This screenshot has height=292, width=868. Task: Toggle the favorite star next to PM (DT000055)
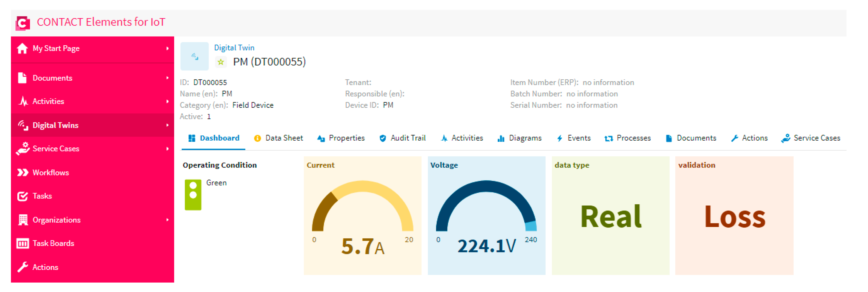tap(221, 62)
